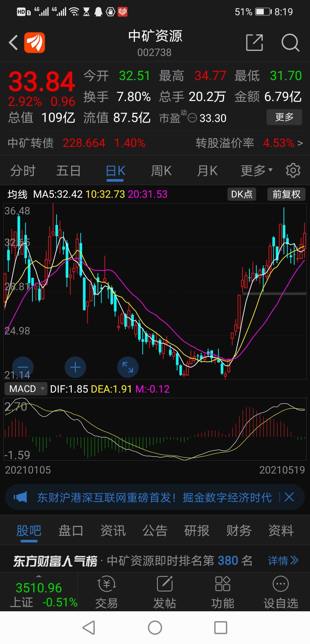This screenshot has width=310, height=644.
Task: Expand chart to fullscreen icon
Action: coord(128,367)
